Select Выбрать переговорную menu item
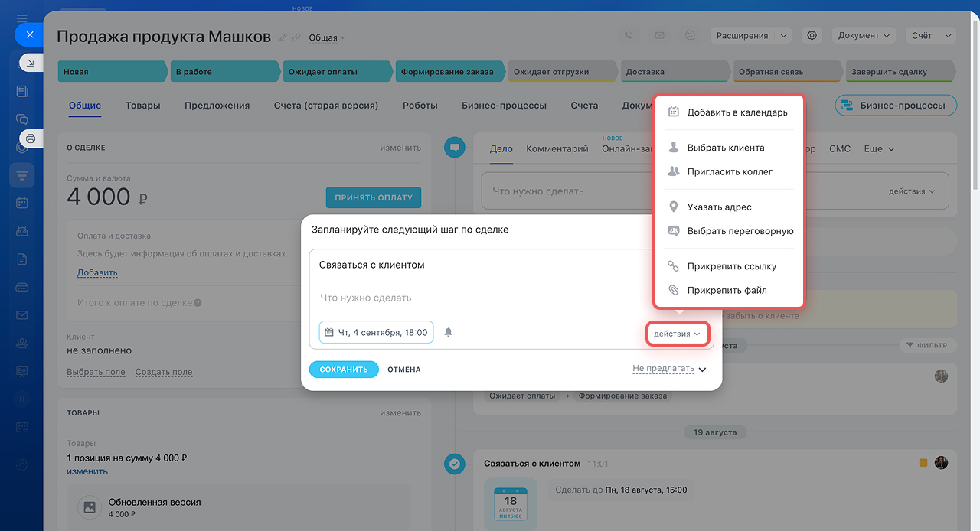 pos(728,231)
